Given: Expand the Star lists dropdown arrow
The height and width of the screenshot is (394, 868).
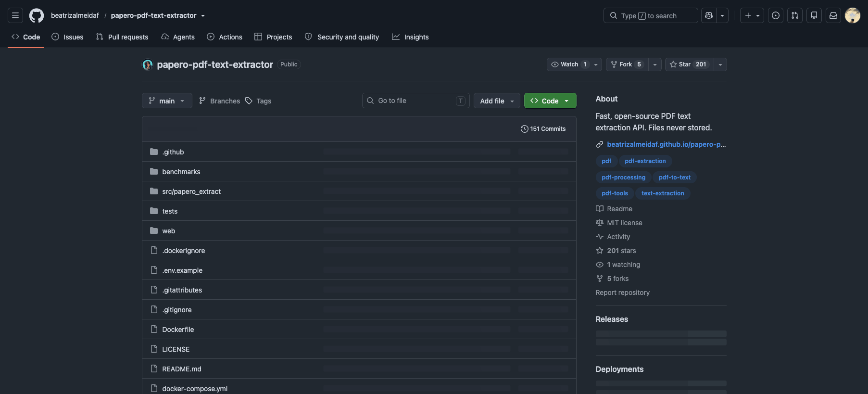Looking at the screenshot, I should pos(720,64).
